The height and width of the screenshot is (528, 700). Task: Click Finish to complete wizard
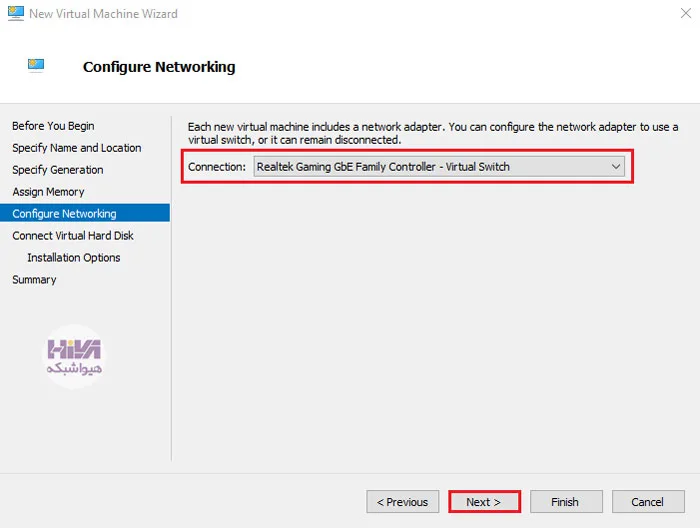pyautogui.click(x=566, y=502)
